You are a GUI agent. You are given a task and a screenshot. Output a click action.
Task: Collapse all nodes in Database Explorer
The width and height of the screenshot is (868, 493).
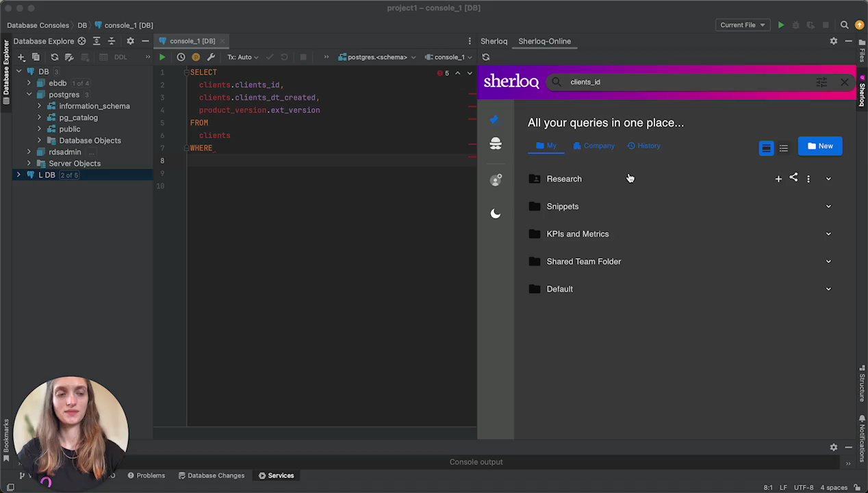tap(112, 41)
